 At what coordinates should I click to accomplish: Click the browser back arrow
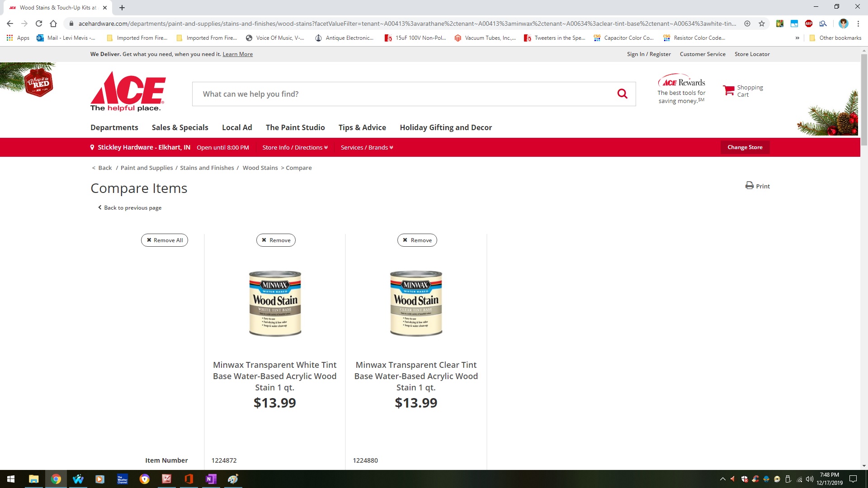pos(10,23)
